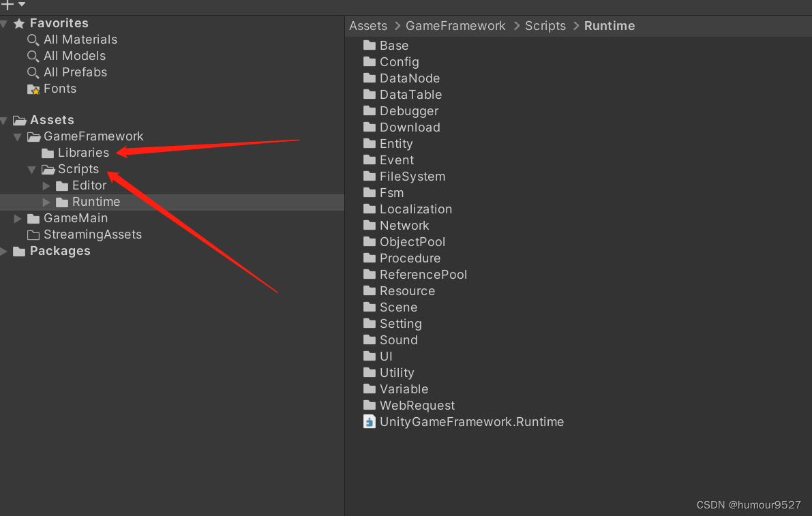The height and width of the screenshot is (516, 812).
Task: Open the Localization folder
Action: click(x=416, y=209)
